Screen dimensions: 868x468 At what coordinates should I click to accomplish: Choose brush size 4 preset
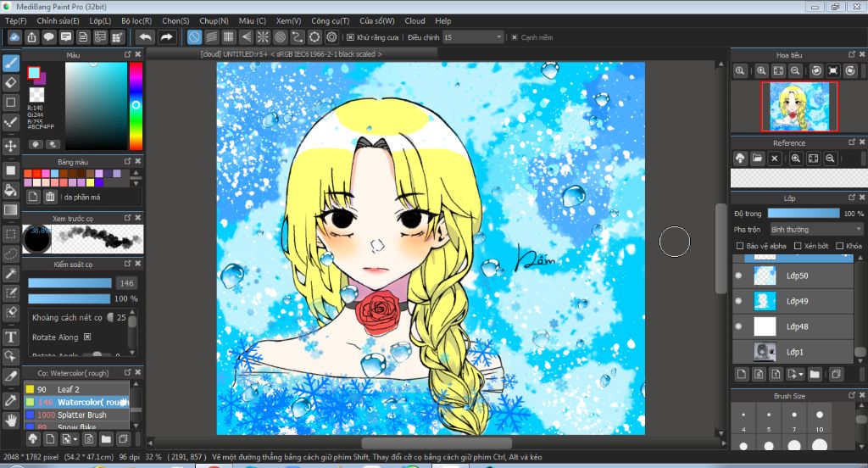click(743, 421)
